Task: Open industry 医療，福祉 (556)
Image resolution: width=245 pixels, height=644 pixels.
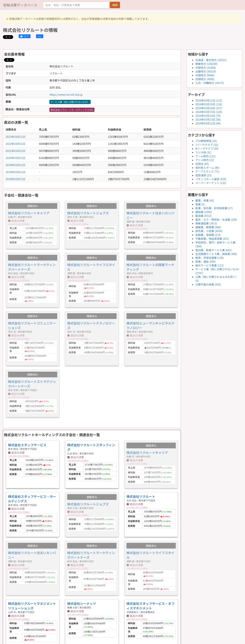Action: click(205, 262)
